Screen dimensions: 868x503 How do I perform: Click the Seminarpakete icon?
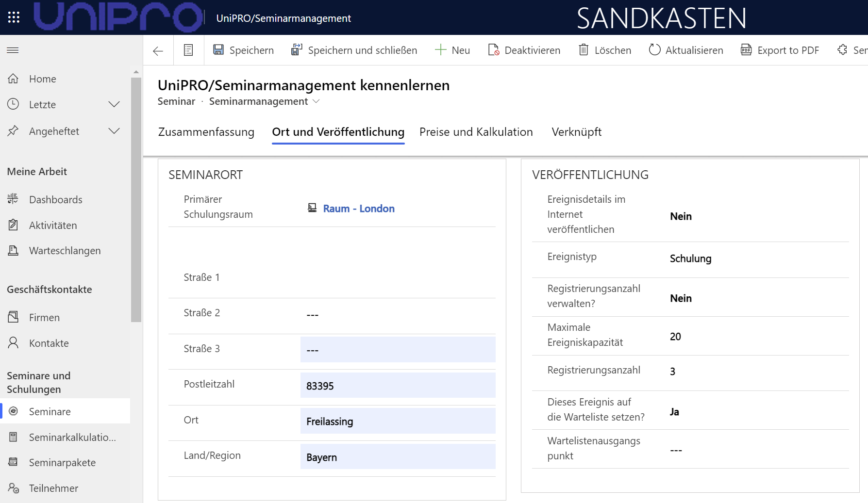tap(13, 462)
